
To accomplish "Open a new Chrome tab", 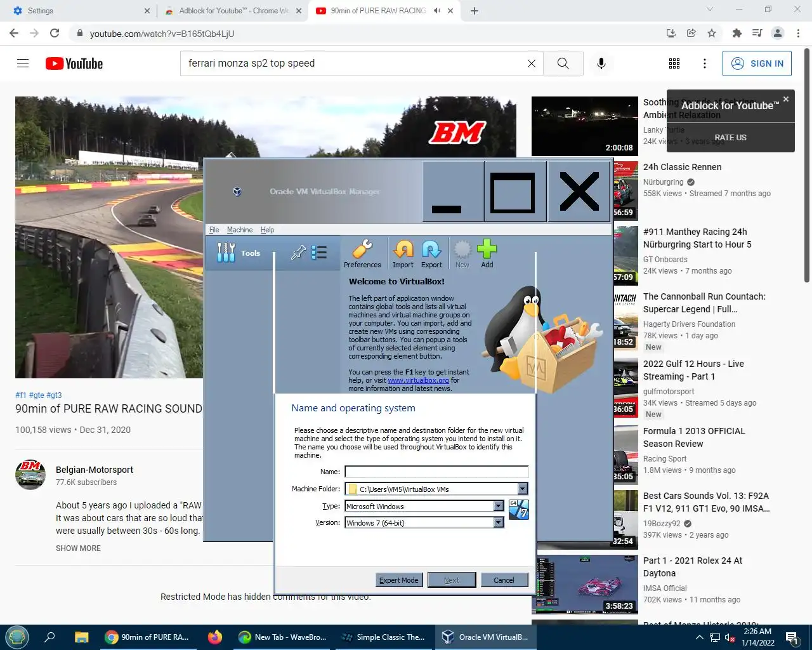I will coord(475,11).
